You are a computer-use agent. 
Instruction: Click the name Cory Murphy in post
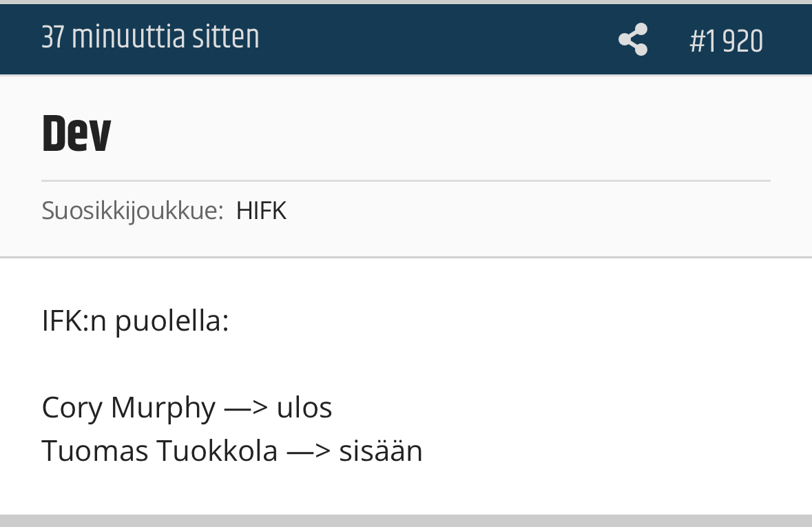point(128,407)
